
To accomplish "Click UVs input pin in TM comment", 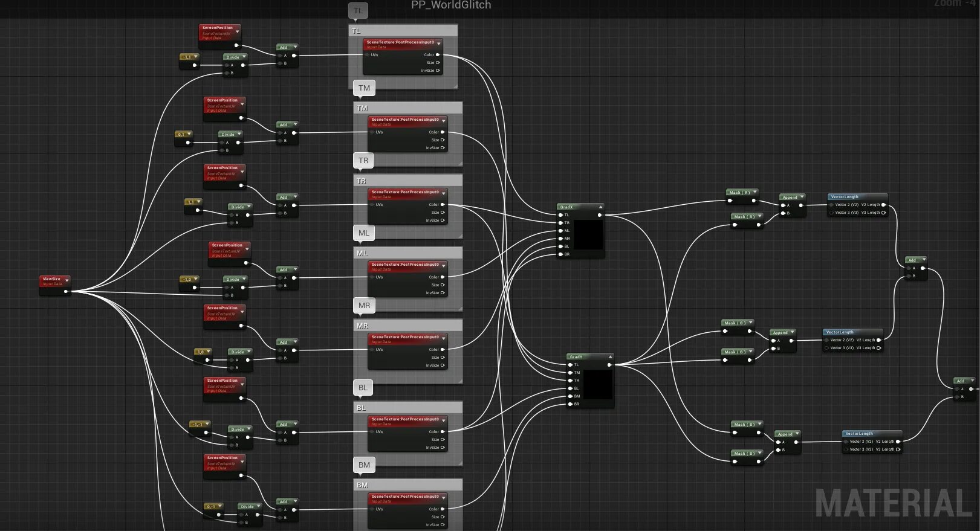I will [x=372, y=132].
